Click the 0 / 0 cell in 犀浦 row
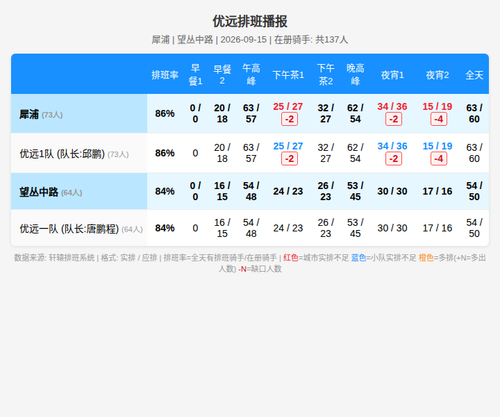Screen dimensions: 500x417 tap(195, 113)
